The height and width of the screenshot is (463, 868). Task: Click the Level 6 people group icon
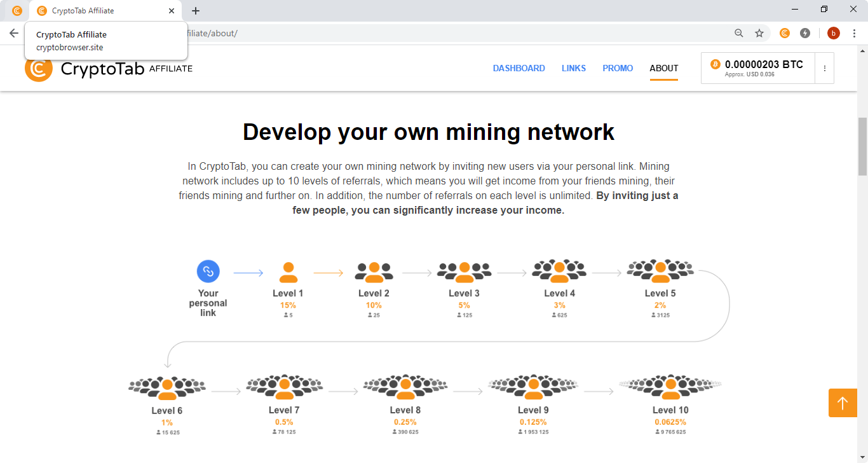click(x=167, y=388)
